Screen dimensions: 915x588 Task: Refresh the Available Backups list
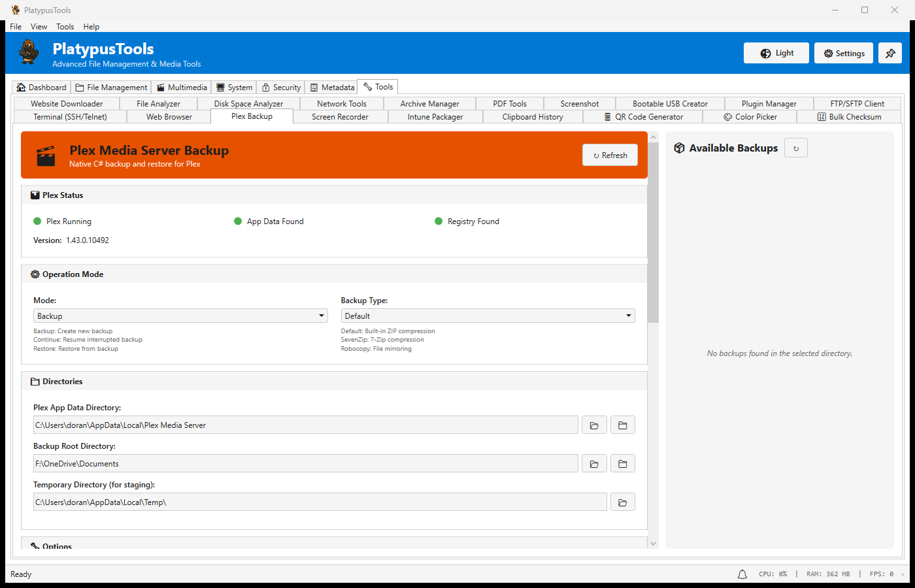(x=796, y=148)
